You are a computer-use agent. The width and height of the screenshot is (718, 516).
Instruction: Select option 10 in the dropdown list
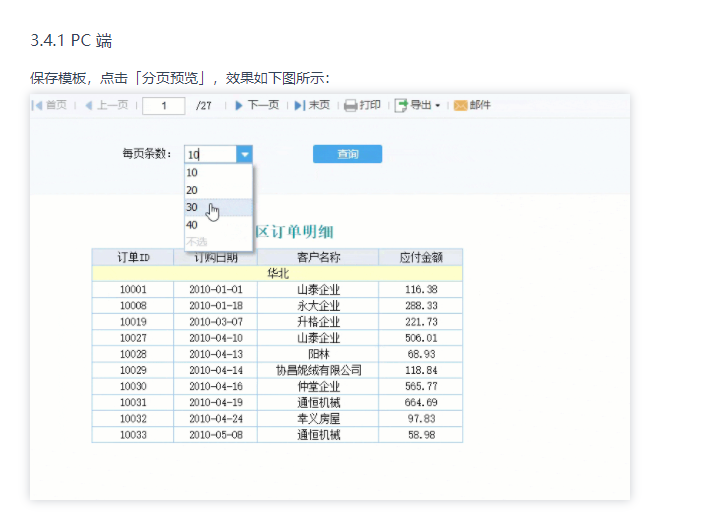[218, 173]
